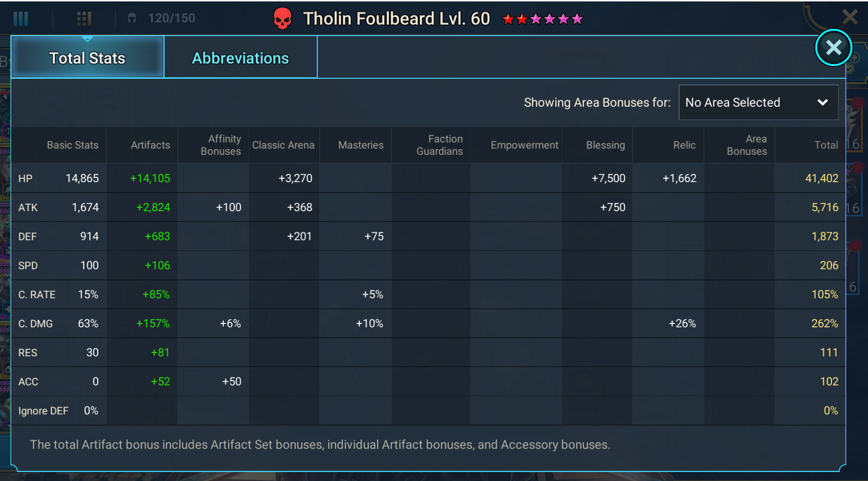Click the C. RATE total 105%
Viewport: 868px width, 481px height.
coord(825,295)
